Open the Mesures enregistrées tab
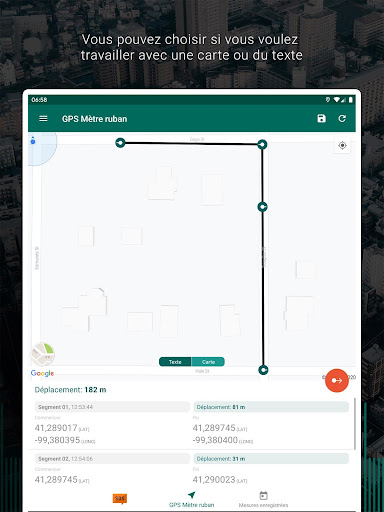384x512 pixels. click(x=263, y=499)
